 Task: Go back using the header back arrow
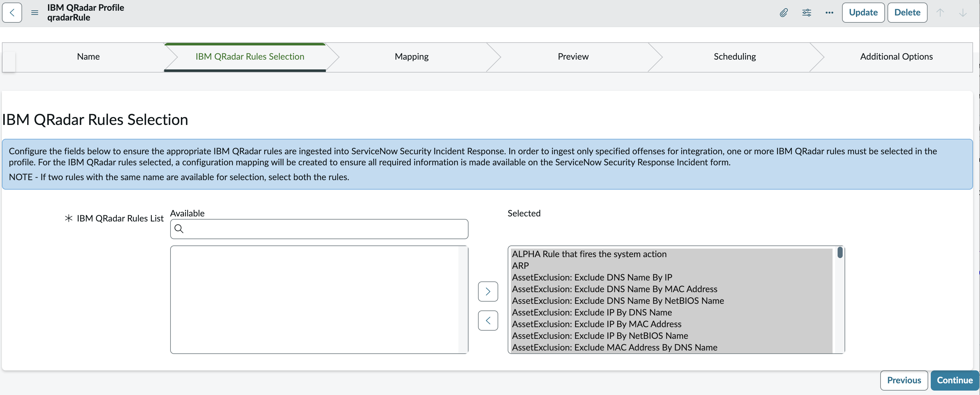(x=12, y=13)
